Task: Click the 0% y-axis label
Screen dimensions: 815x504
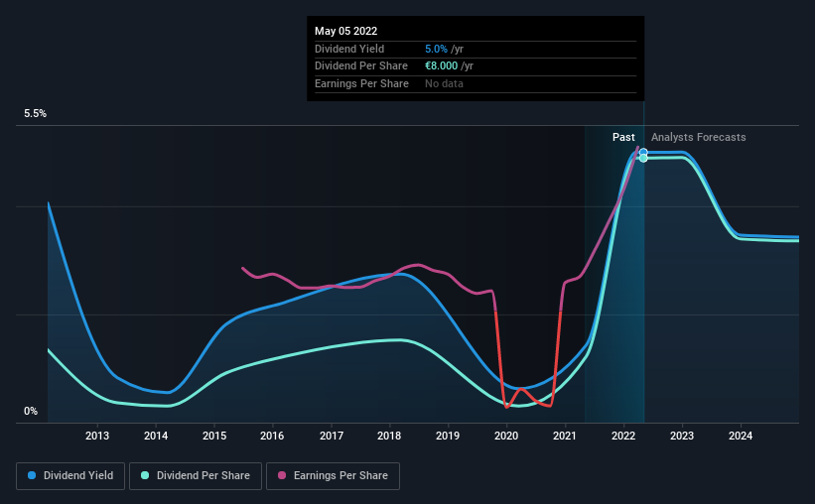Action: (x=31, y=411)
